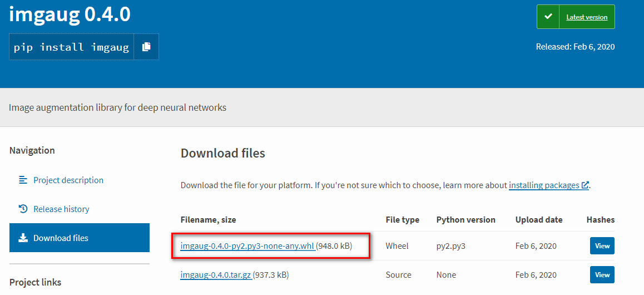Screen dimensions: 644x295
Task: View hashes for the Source tarball
Action: pos(602,275)
